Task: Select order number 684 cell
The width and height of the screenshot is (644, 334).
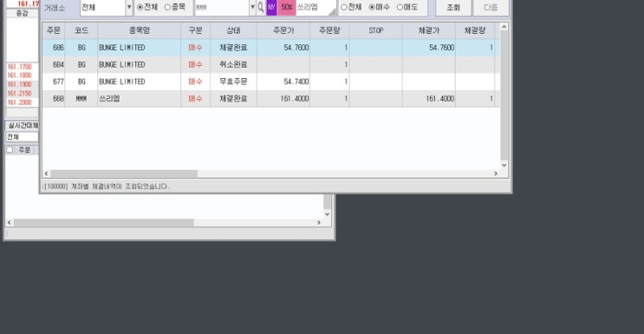Action: click(54, 64)
